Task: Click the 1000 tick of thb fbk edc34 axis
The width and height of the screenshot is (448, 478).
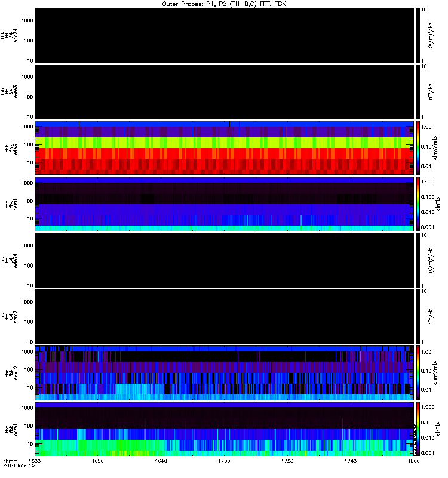Action: [x=27, y=127]
